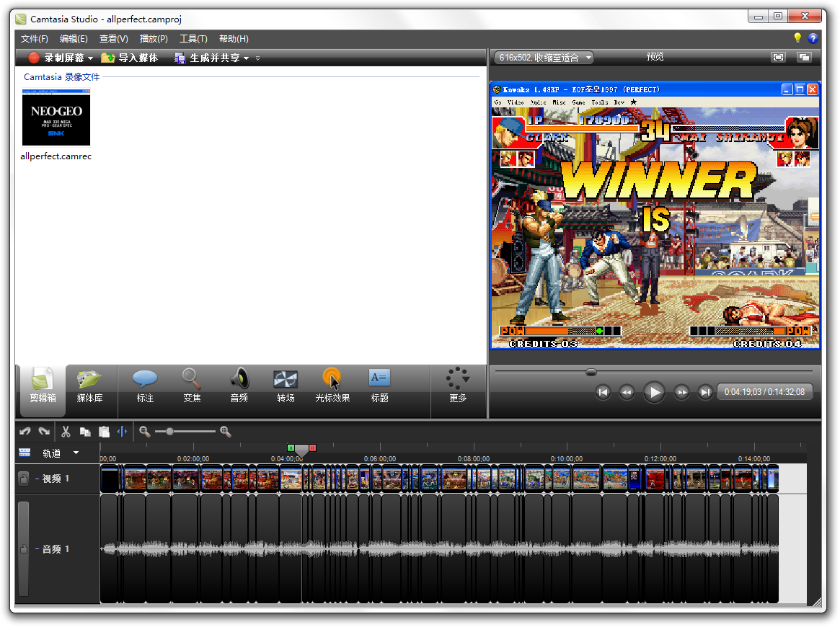Select the allperfect.camrec thumbnail

56,117
